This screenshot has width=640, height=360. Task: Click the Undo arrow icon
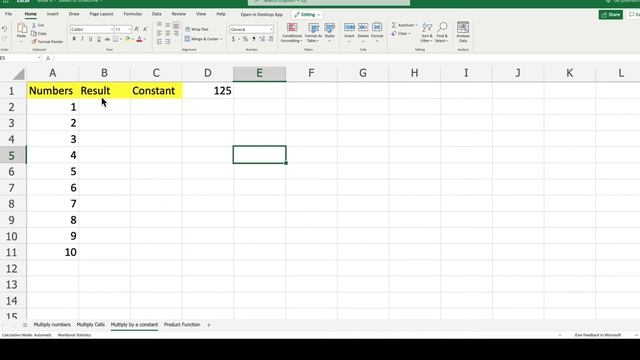point(4,29)
